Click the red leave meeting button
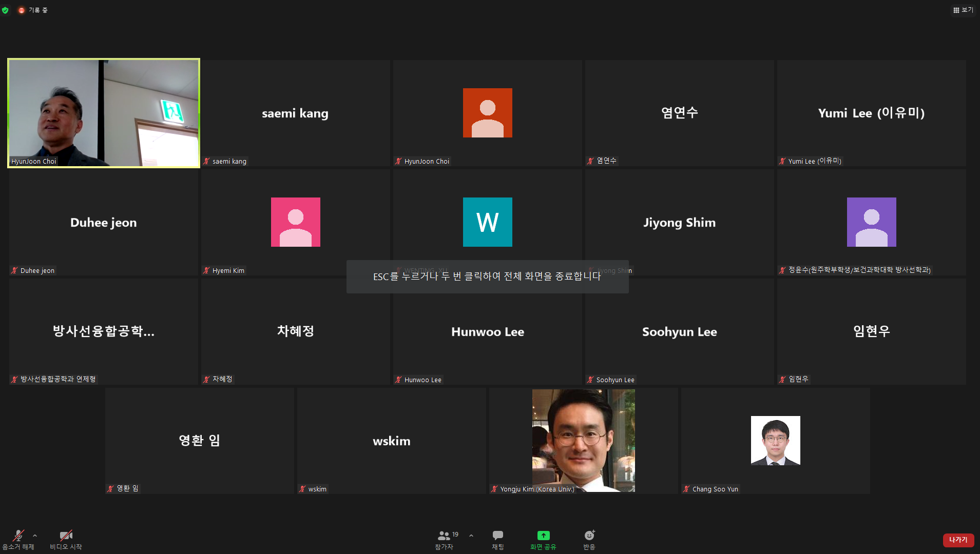The height and width of the screenshot is (554, 980). tap(958, 540)
